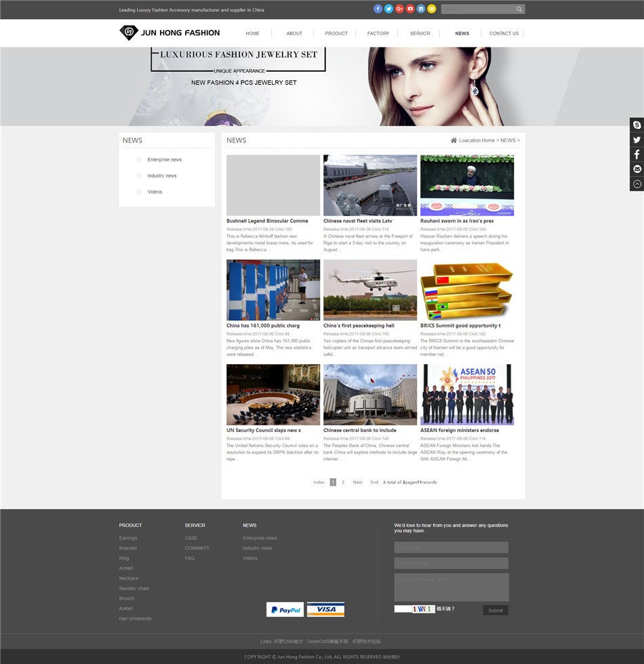The width and height of the screenshot is (644, 664).
Task: Click the PayPal payment badge
Action: (285, 610)
